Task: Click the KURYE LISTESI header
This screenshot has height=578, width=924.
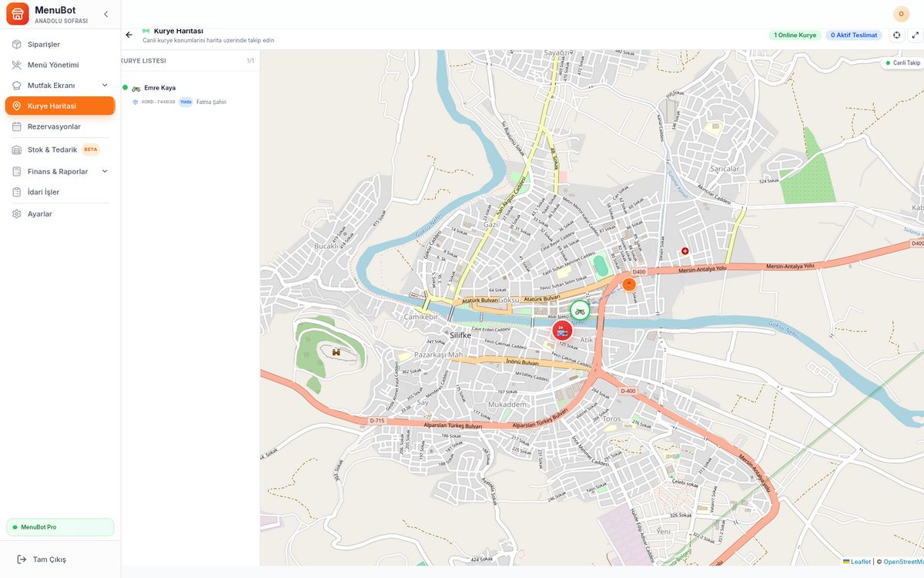Action: click(x=143, y=60)
